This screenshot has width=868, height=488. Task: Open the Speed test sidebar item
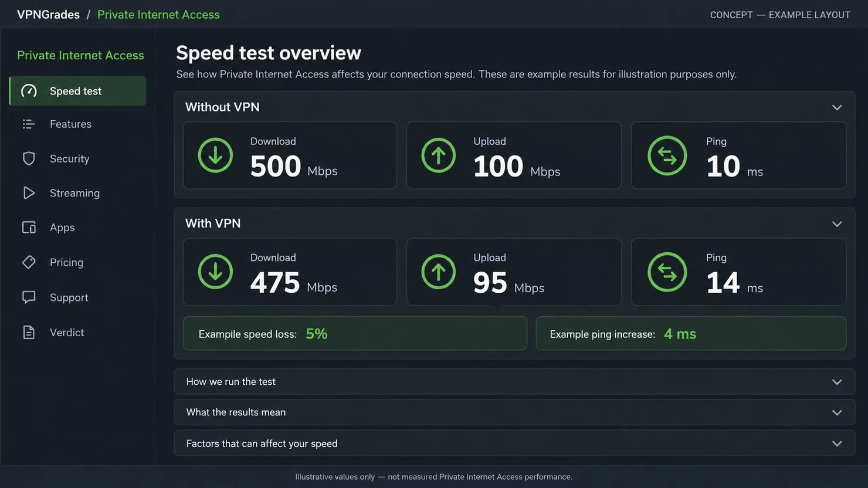click(x=78, y=91)
